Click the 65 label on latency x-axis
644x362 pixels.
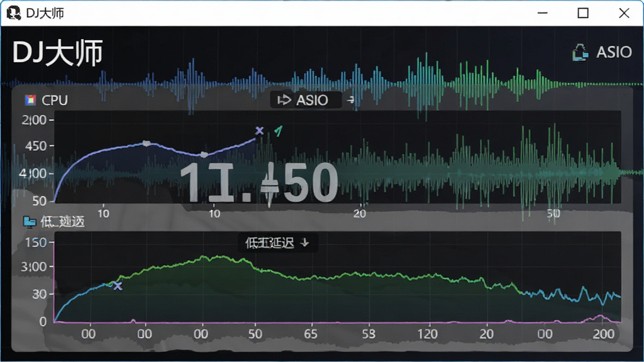311,334
